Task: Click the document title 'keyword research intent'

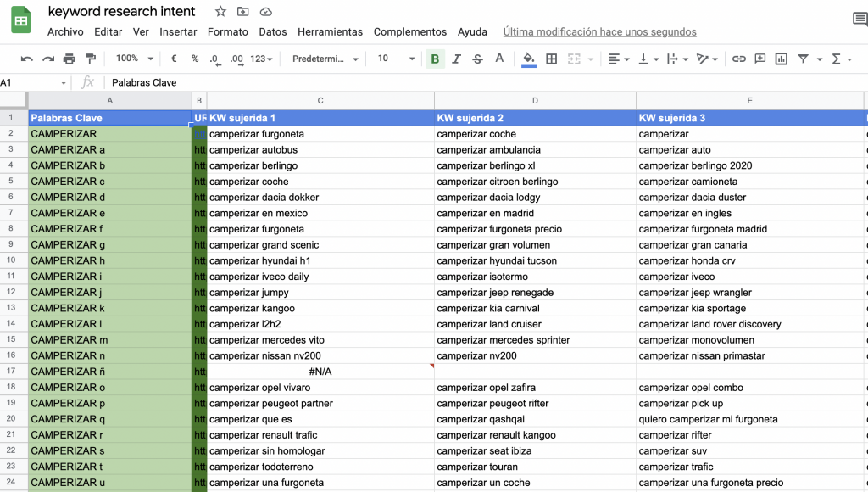Action: click(x=122, y=12)
